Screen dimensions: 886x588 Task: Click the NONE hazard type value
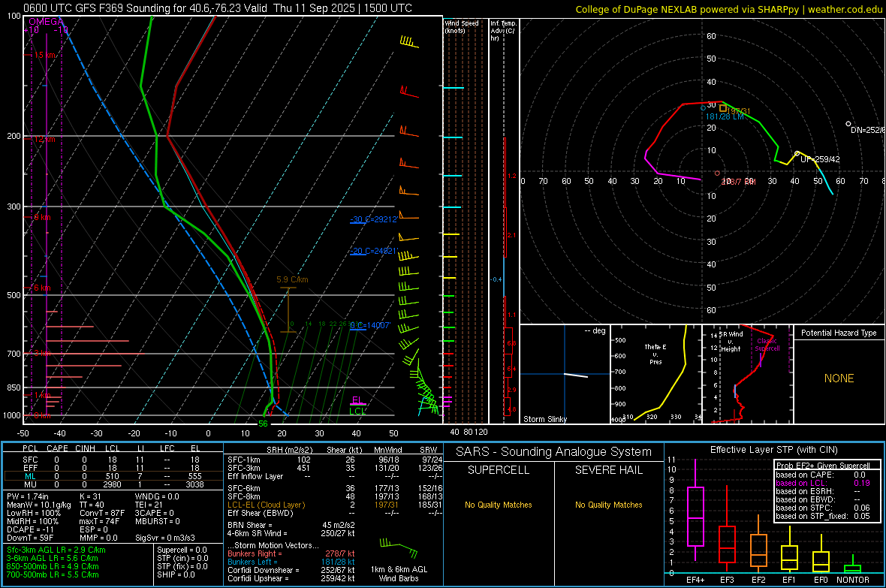(x=839, y=378)
